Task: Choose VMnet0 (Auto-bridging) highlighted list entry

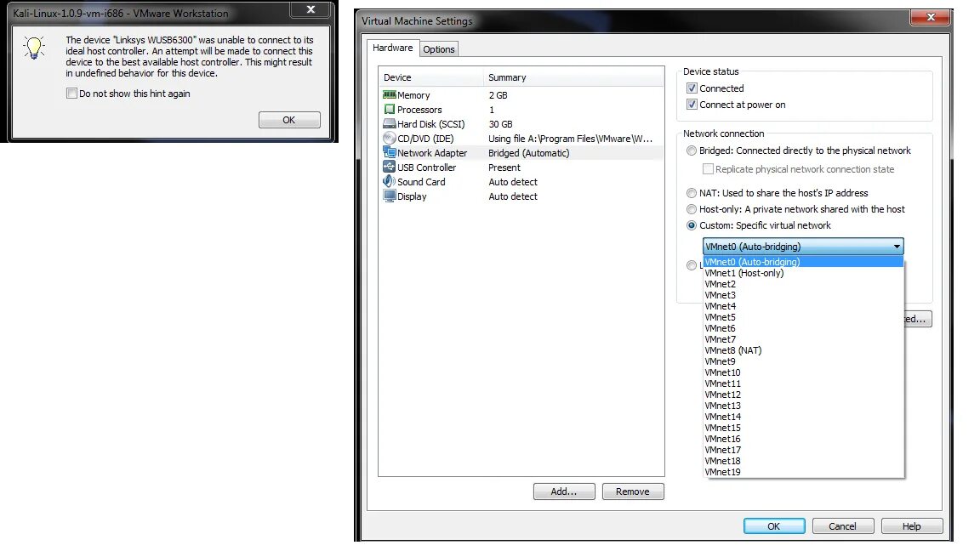Action: [x=803, y=262]
